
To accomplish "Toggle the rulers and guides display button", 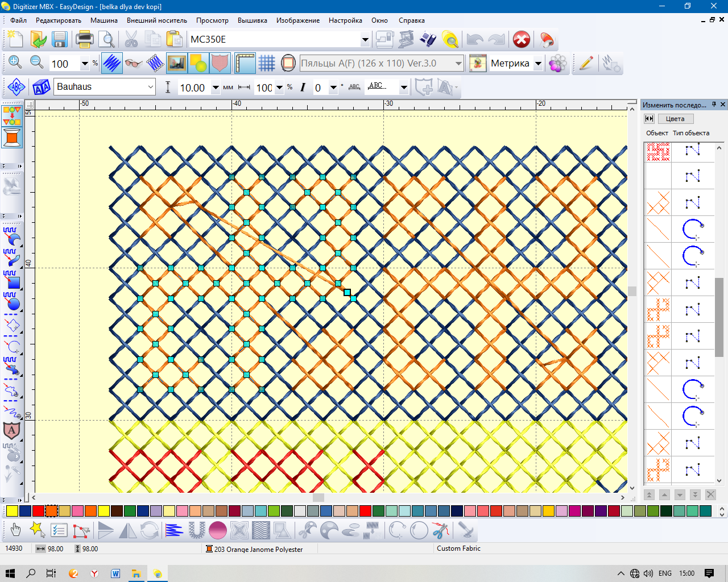I will (245, 63).
